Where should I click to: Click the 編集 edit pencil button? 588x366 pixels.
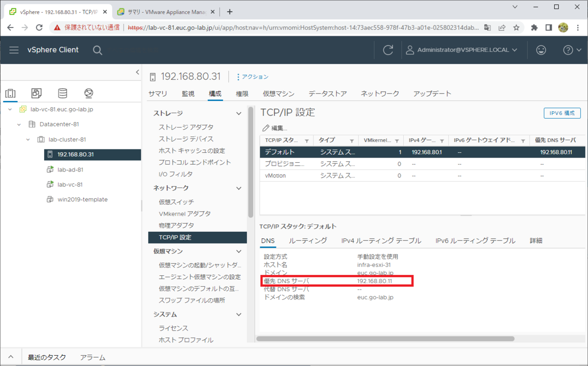pos(275,128)
